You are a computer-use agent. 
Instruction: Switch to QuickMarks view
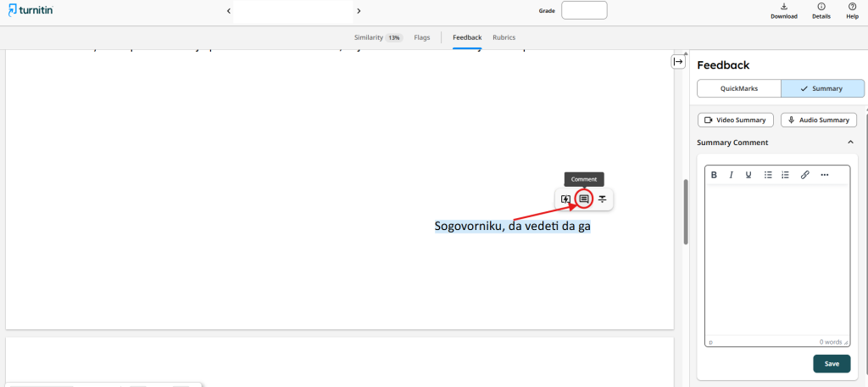738,88
